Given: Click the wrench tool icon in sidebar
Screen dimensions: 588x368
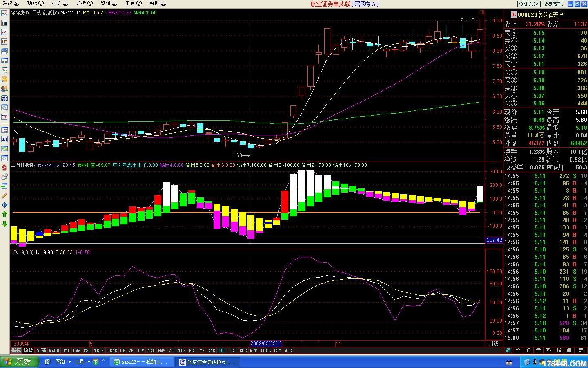Looking at the screenshot, I should (x=4, y=177).
